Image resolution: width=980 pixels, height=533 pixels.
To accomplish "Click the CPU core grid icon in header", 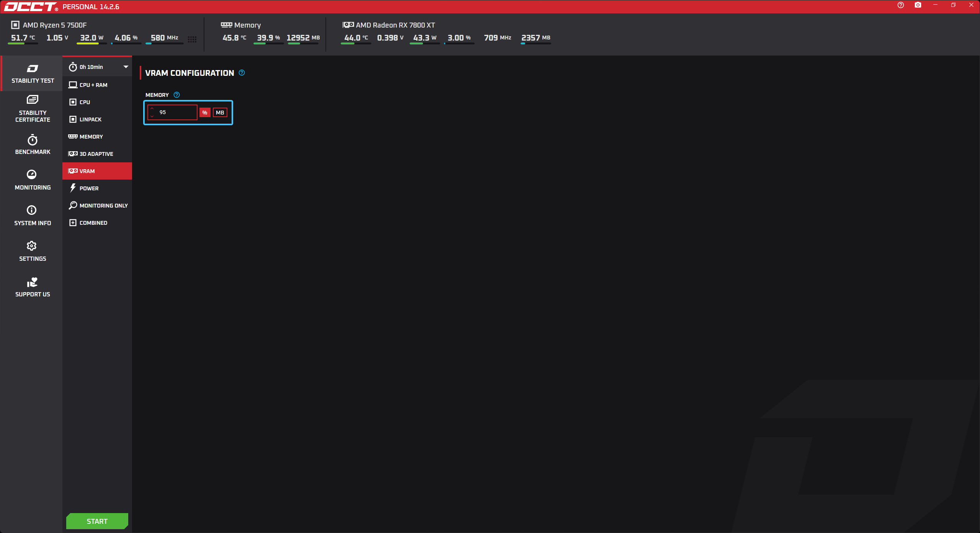I will point(192,39).
